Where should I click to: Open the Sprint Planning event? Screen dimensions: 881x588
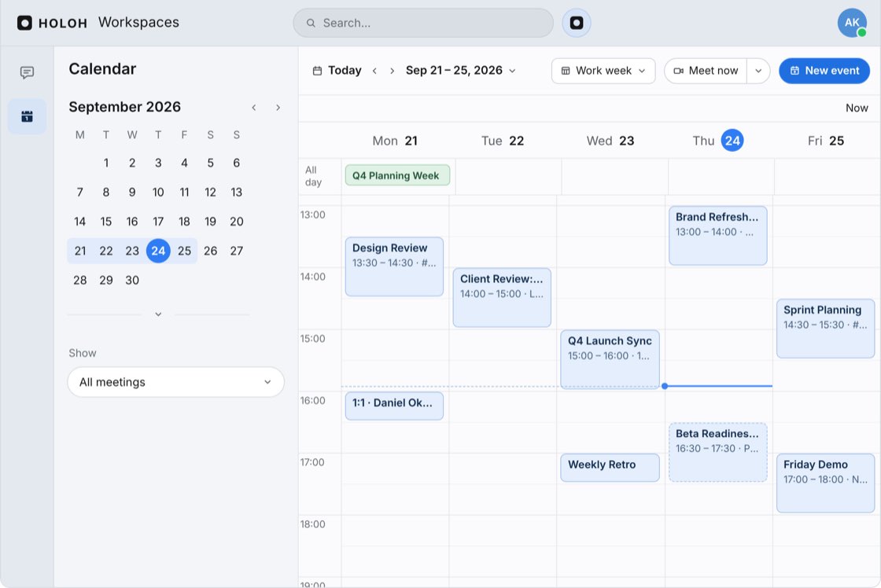click(x=825, y=328)
